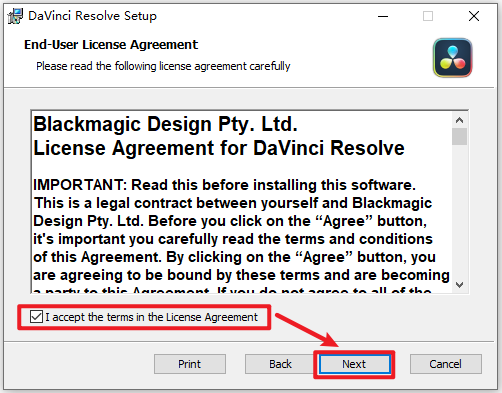Screen dimensions: 502x393
Task: Cancel the DaVinci Resolve setup
Action: (445, 364)
